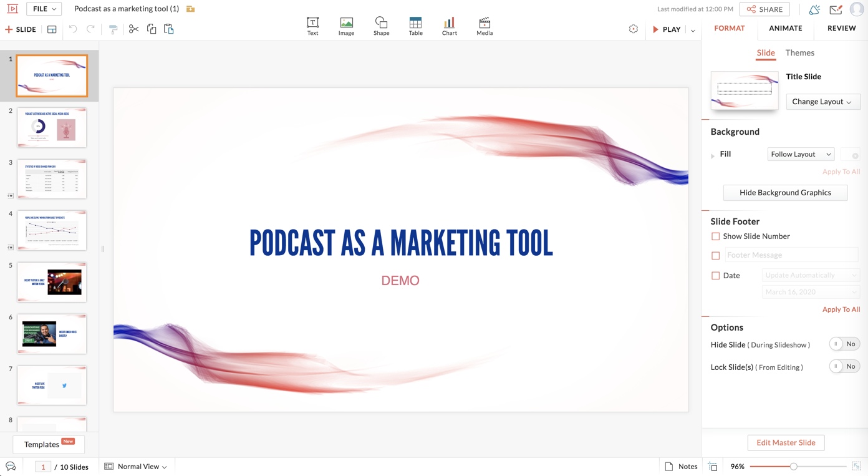Check the Date footer checkbox
868x476 pixels.
point(715,275)
